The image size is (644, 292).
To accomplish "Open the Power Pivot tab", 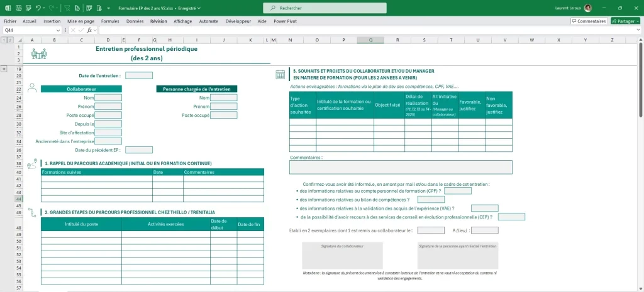I will (x=285, y=21).
